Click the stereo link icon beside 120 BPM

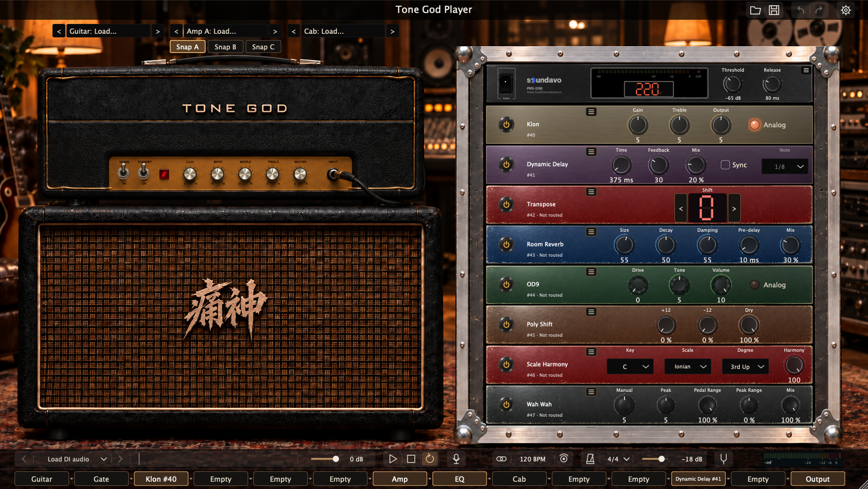point(501,459)
